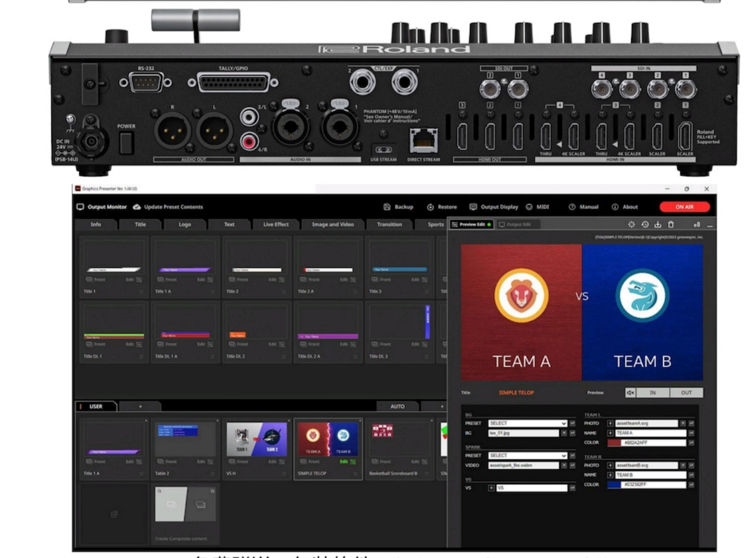Open the gear settings icon in preview toolbar
This screenshot has height=558, width=756.
click(x=631, y=224)
